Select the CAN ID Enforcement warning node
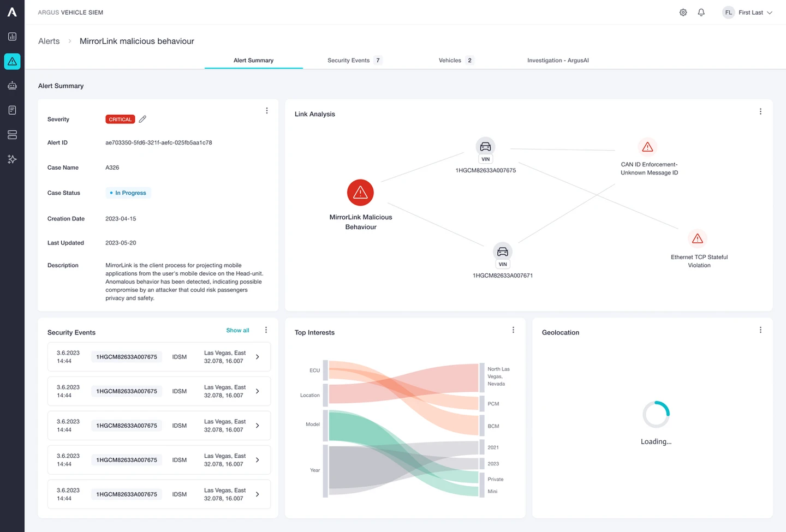Image resolution: width=786 pixels, height=532 pixels. [647, 147]
